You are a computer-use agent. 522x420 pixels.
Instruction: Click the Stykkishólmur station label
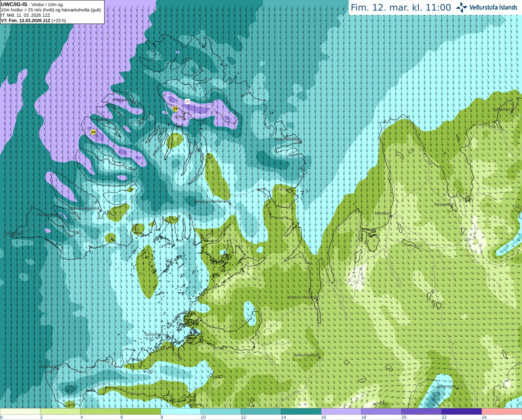tap(156, 334)
